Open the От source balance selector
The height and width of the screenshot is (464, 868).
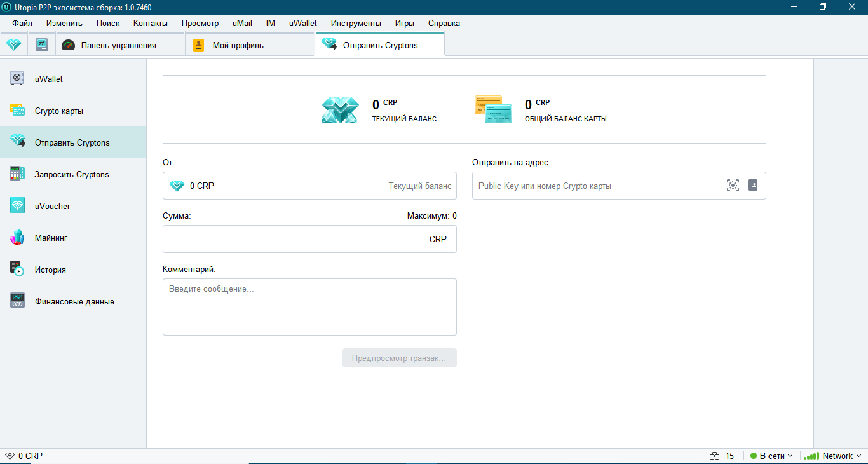[309, 186]
